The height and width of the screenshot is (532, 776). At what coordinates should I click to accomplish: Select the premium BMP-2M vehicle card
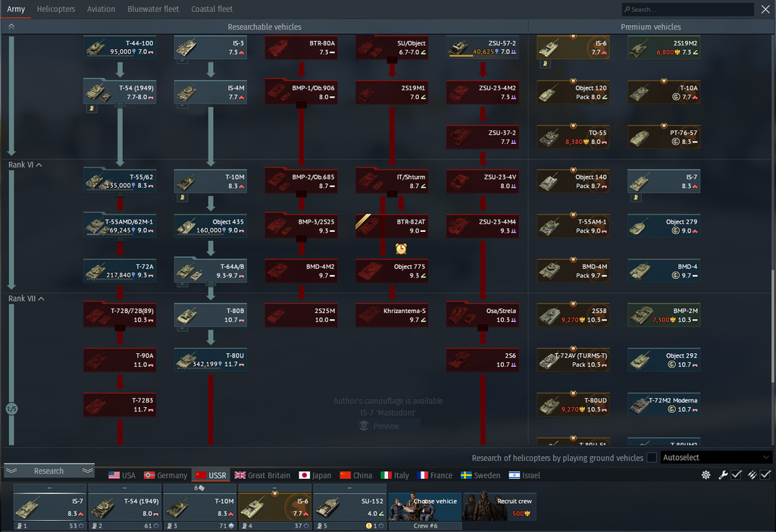[x=664, y=315]
